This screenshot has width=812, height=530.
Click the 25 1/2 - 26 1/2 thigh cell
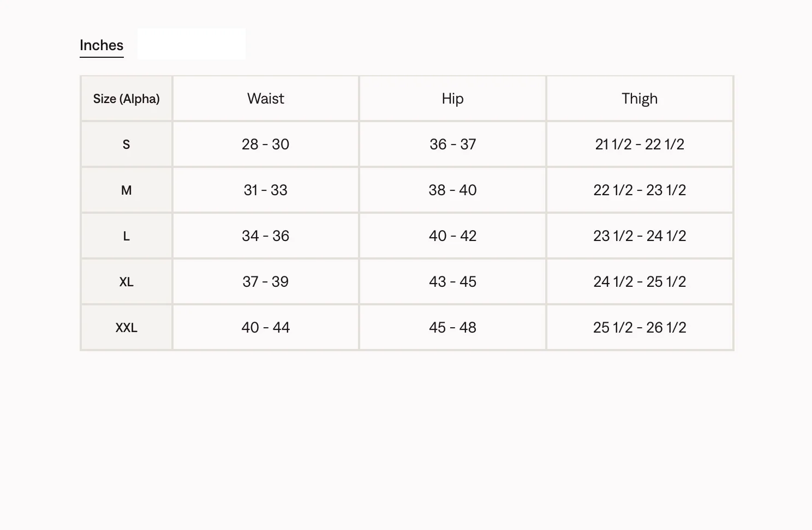[640, 328]
